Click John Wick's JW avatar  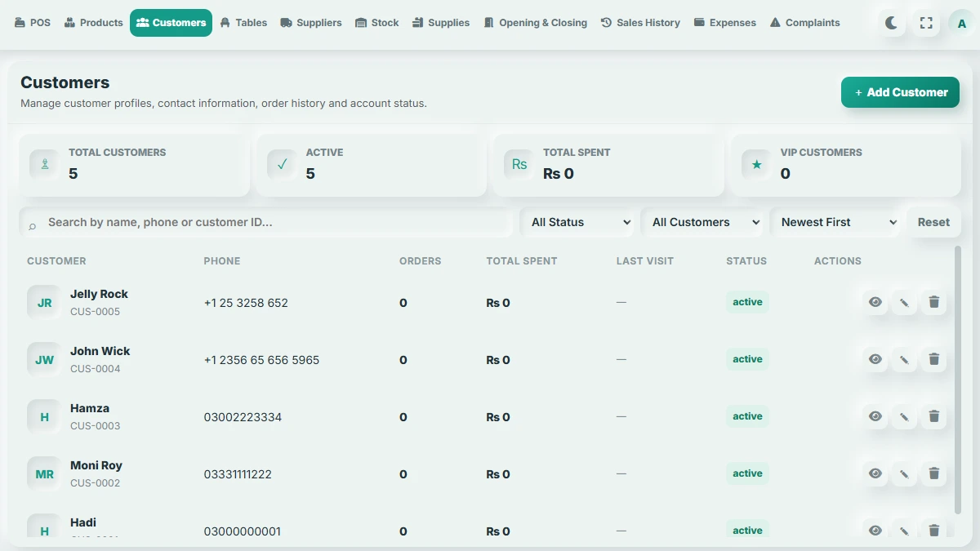click(44, 359)
